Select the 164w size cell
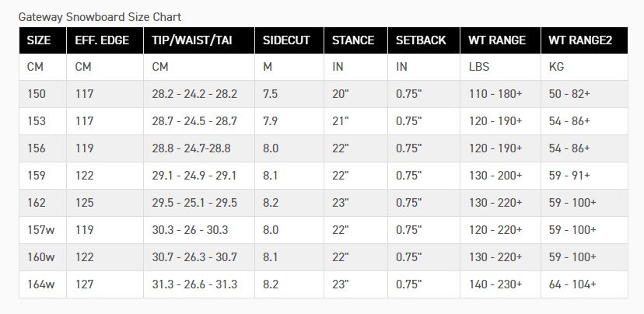The image size is (644, 314). pyautogui.click(x=43, y=284)
